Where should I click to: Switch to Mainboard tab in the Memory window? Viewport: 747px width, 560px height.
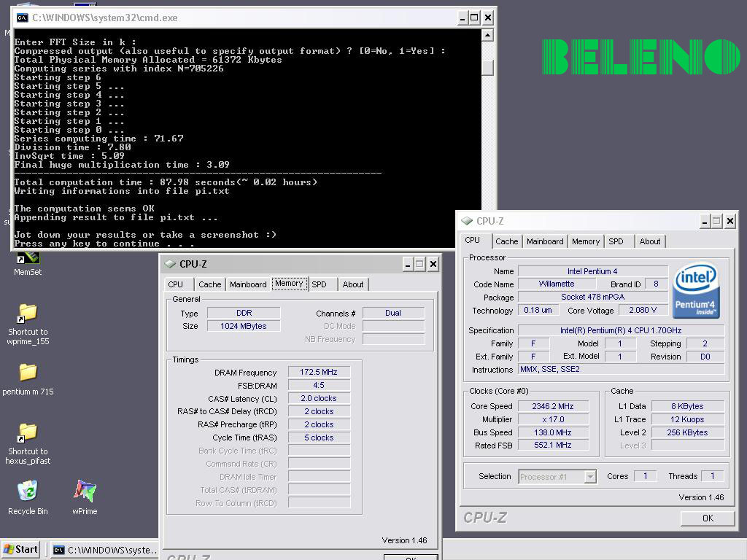pyautogui.click(x=248, y=284)
